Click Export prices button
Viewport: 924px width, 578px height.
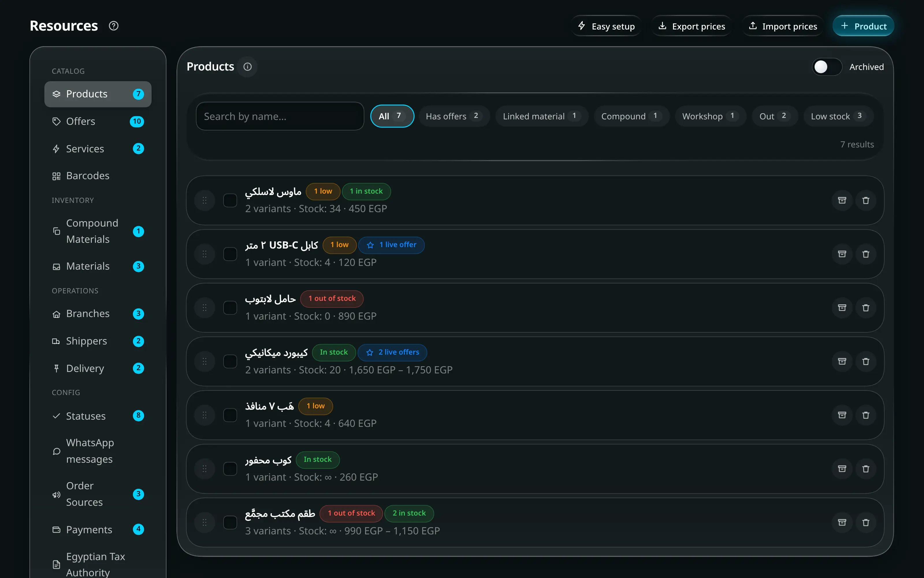[x=692, y=26]
